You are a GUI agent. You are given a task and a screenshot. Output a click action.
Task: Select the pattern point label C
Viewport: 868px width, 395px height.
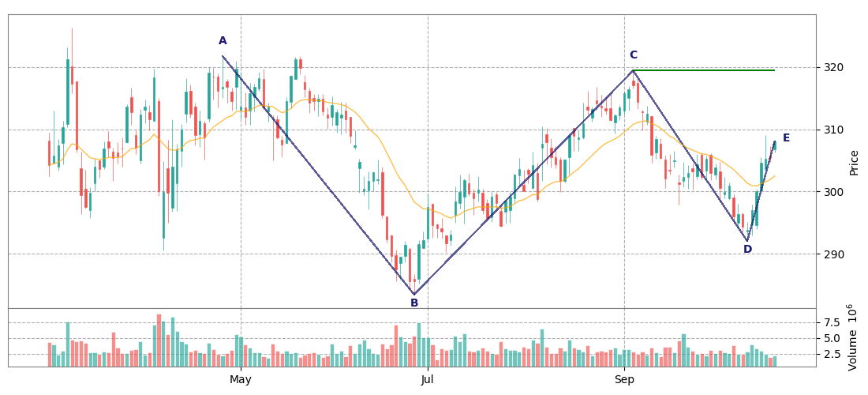coord(633,55)
